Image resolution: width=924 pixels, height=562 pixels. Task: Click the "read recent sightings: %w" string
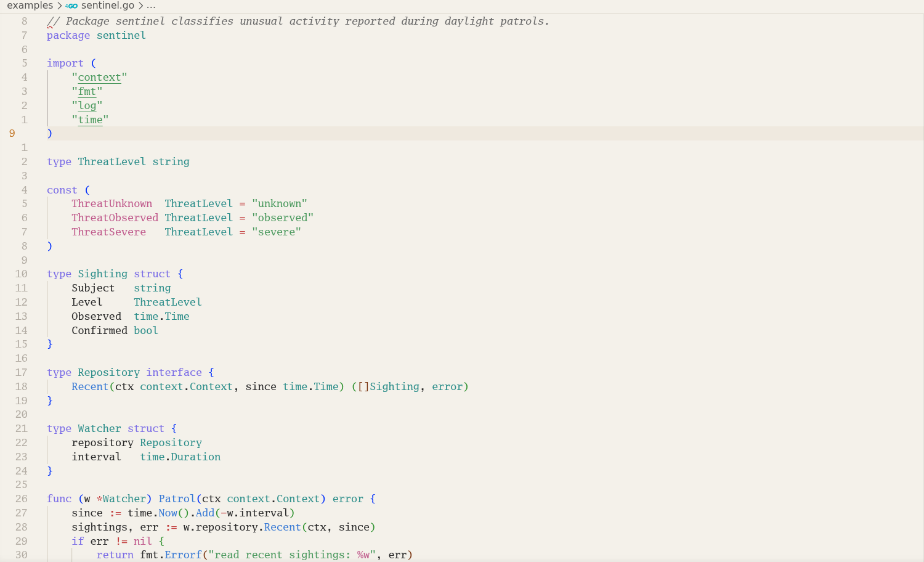(x=292, y=555)
